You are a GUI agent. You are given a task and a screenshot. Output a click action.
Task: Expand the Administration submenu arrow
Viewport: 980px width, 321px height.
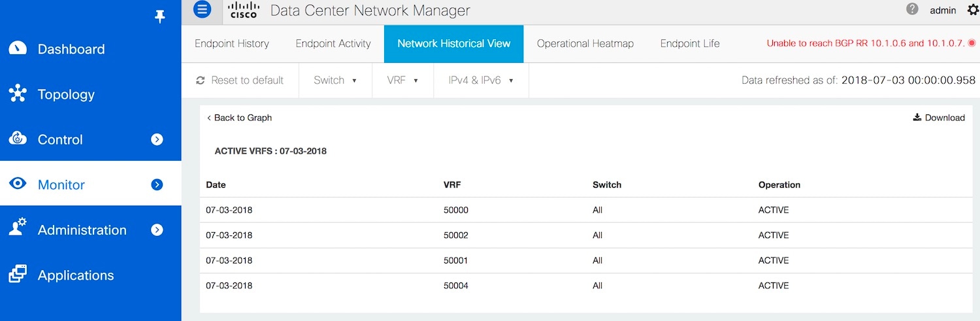157,229
